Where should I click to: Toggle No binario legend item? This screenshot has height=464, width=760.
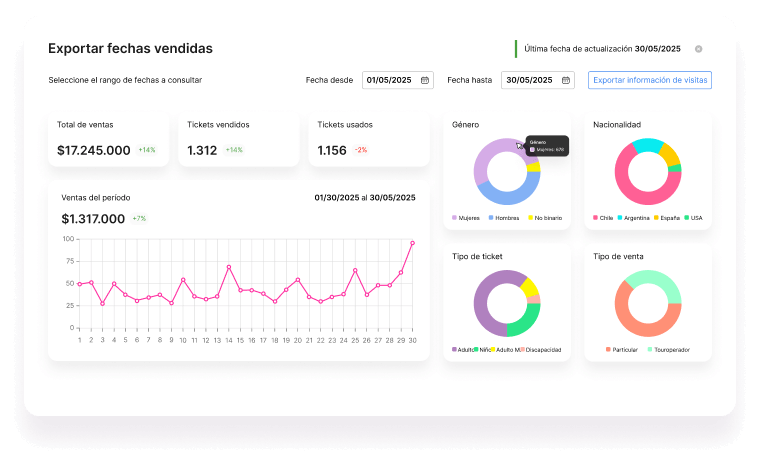click(x=543, y=218)
